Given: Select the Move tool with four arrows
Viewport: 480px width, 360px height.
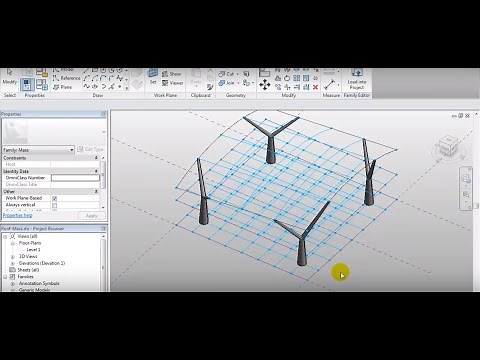Looking at the screenshot, I should pos(265,85).
